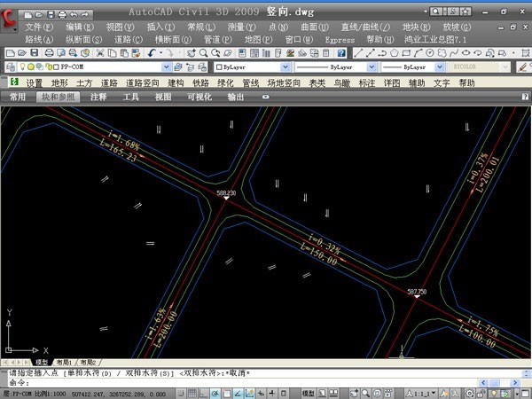Click the Help question mark icon
The width and height of the screenshot is (532, 399).
point(340,53)
